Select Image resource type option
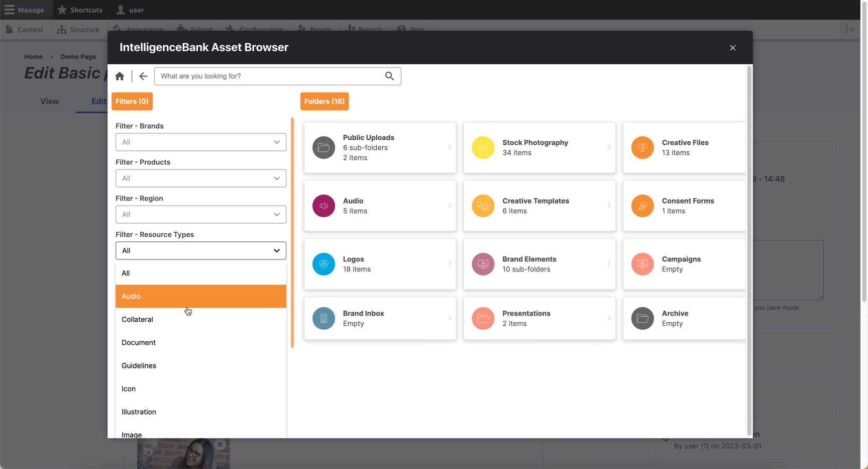Screen dimensions: 868x469 click(201, 431)
